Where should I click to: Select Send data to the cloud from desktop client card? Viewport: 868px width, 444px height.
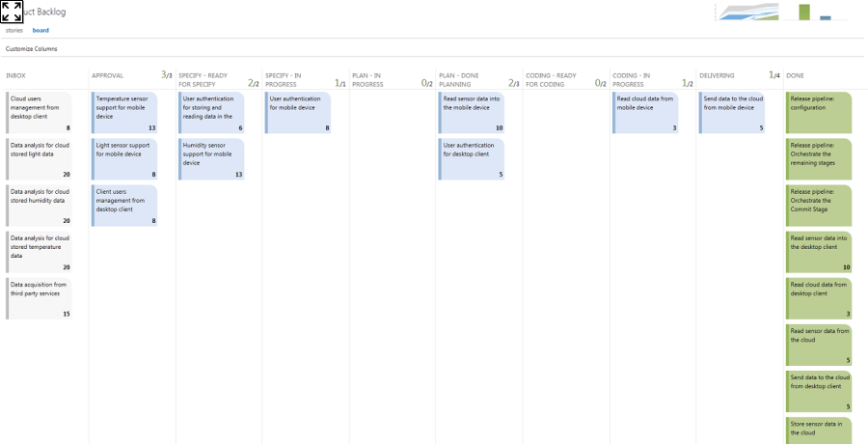pos(819,391)
